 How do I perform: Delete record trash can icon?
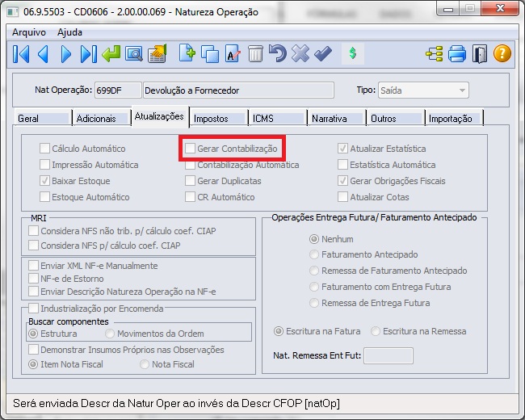[255, 54]
